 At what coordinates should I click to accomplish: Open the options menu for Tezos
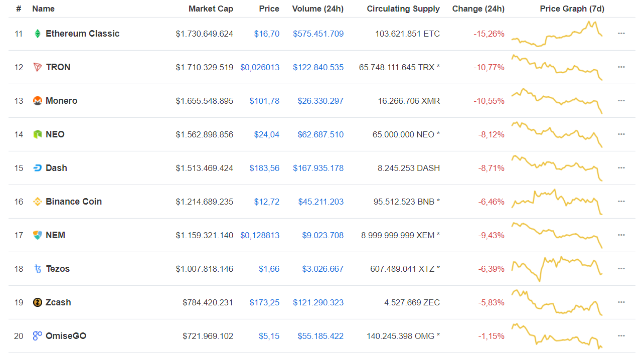(x=621, y=268)
